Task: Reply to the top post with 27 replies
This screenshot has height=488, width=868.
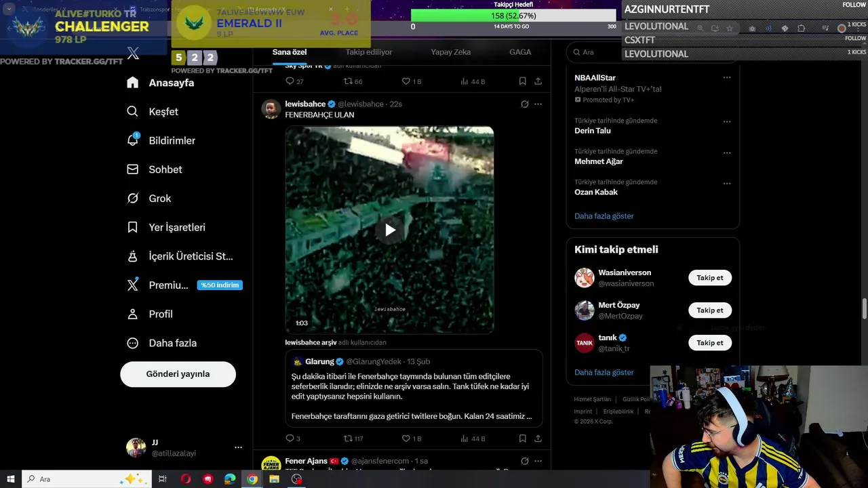Action: coord(294,81)
